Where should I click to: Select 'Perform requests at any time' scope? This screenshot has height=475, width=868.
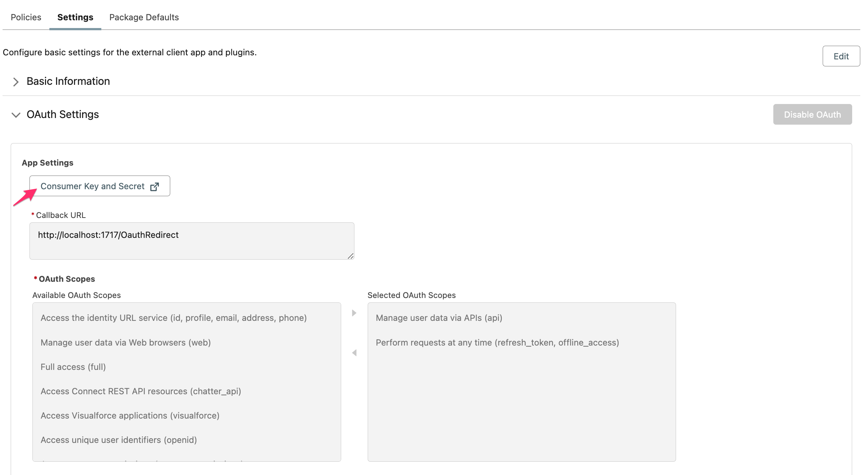497,342
